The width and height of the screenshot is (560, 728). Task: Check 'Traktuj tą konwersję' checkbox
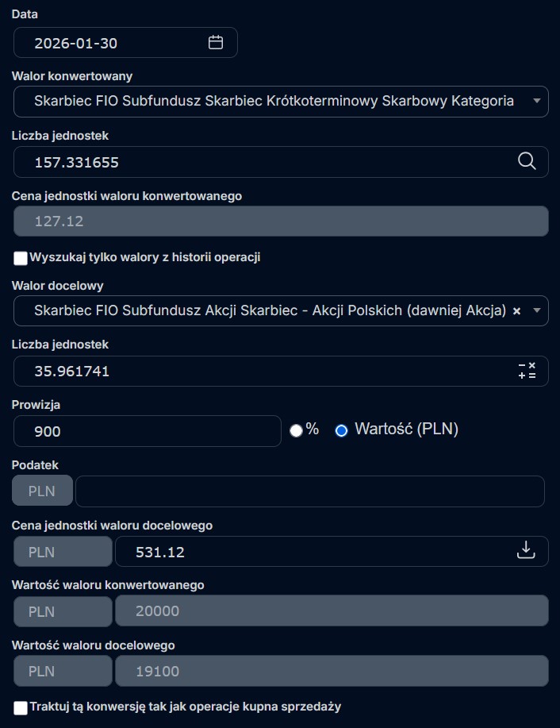[x=21, y=707]
